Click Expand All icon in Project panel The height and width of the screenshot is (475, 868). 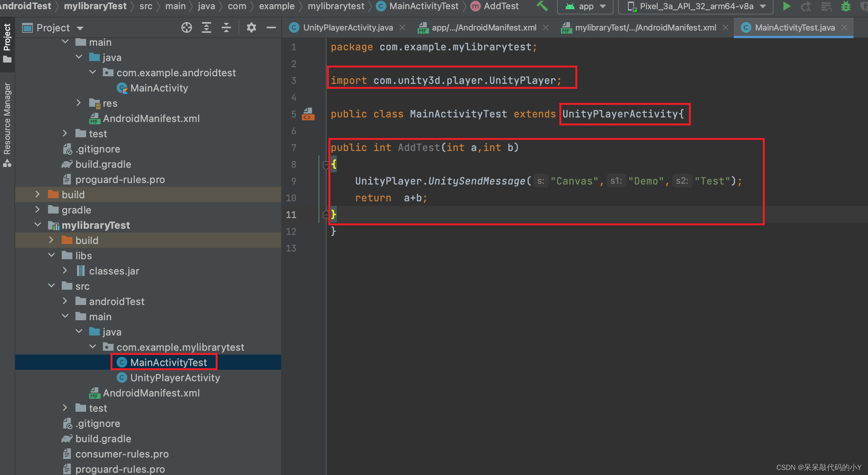[x=206, y=27]
